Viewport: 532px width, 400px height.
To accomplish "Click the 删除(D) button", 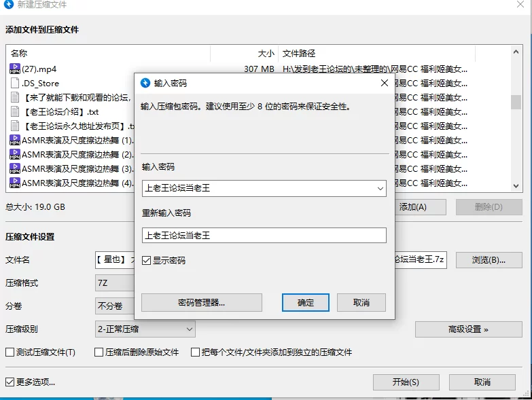I will click(x=489, y=206).
